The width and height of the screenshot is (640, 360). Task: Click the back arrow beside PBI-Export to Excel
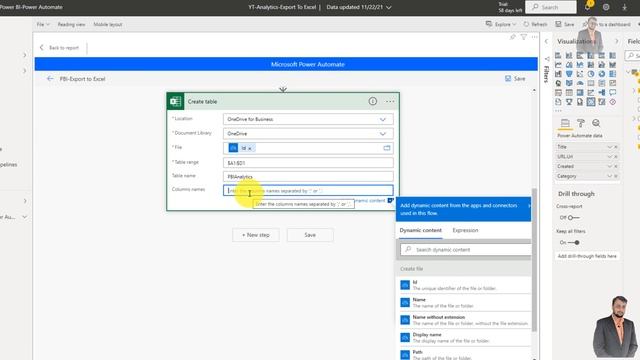(50, 79)
